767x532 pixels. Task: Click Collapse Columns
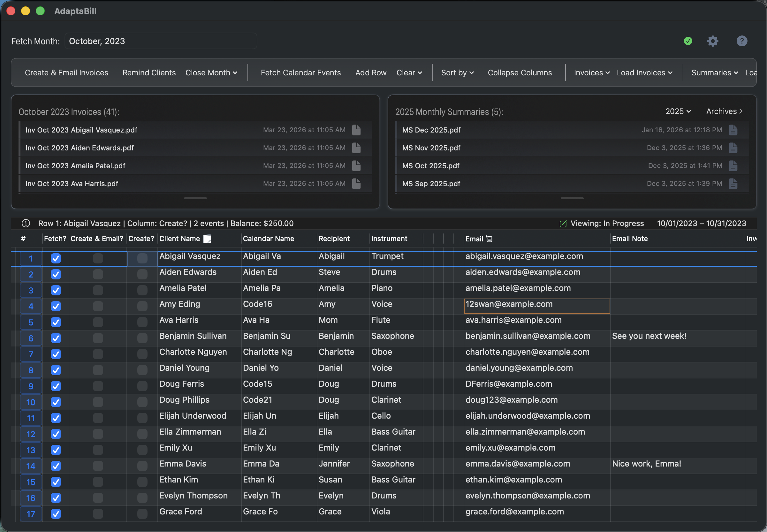point(520,73)
